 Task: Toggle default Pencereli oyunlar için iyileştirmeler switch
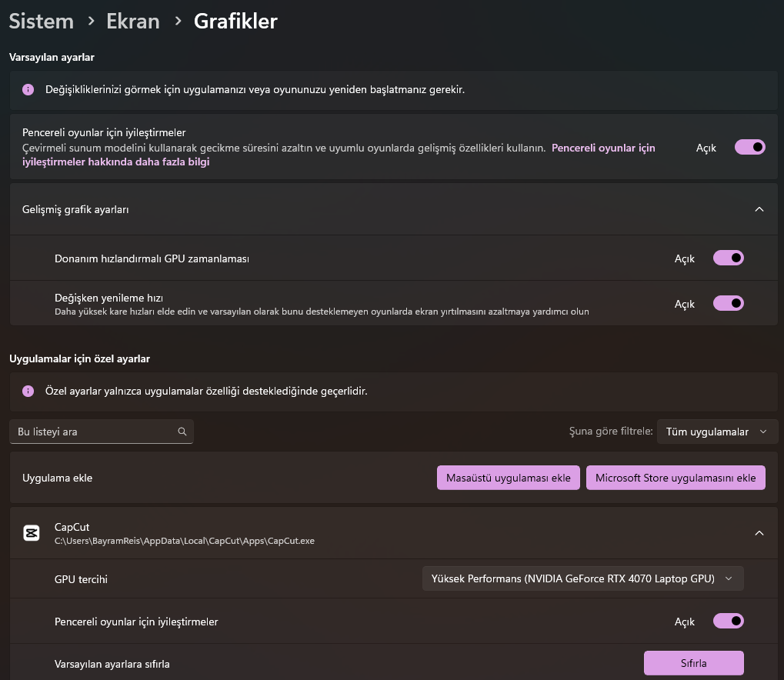pyautogui.click(x=749, y=147)
